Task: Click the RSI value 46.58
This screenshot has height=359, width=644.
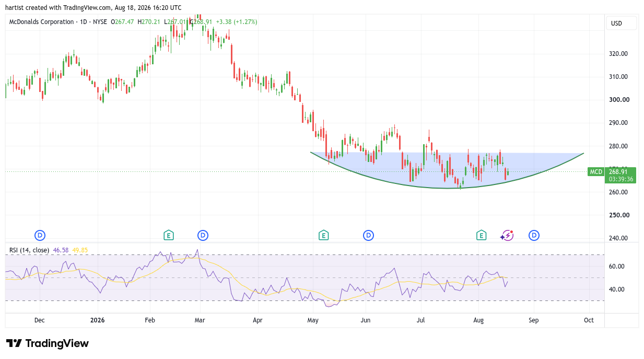Action: [x=60, y=250]
